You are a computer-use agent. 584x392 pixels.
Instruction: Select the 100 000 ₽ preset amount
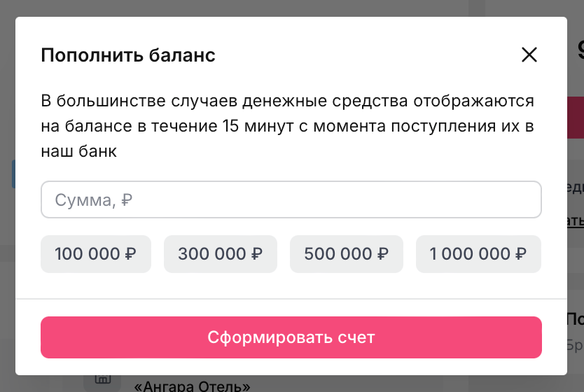pos(96,253)
